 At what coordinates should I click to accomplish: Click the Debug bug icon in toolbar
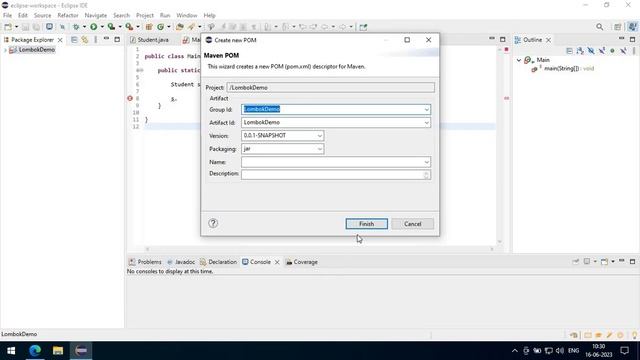pos(76,27)
